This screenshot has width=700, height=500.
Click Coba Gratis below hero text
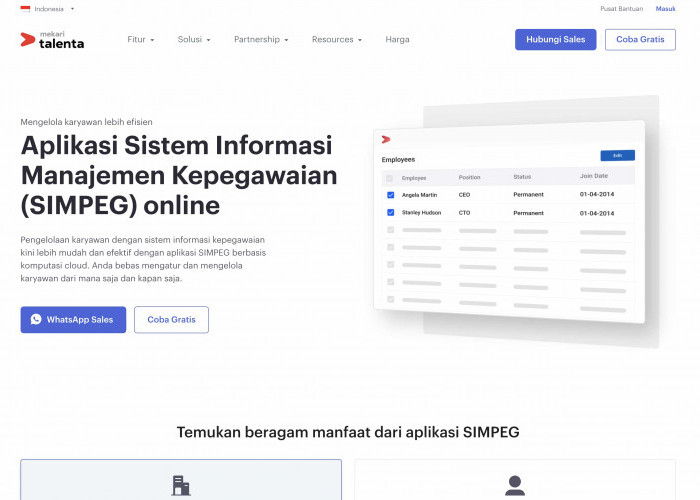point(171,320)
